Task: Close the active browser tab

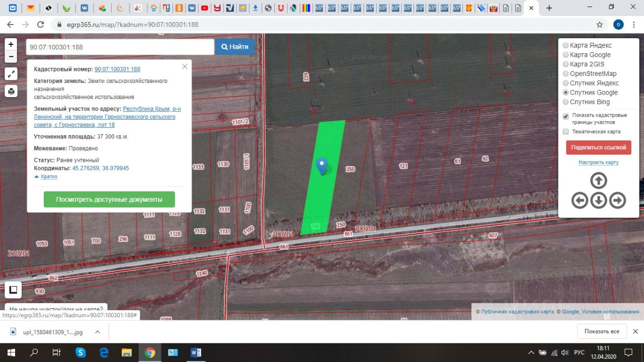Action: pos(532,8)
